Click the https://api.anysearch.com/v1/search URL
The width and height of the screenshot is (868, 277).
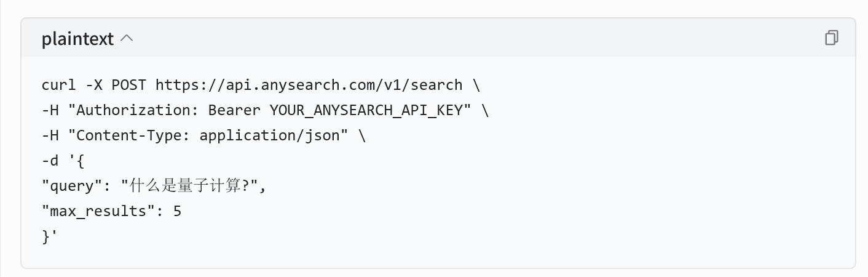(x=309, y=85)
